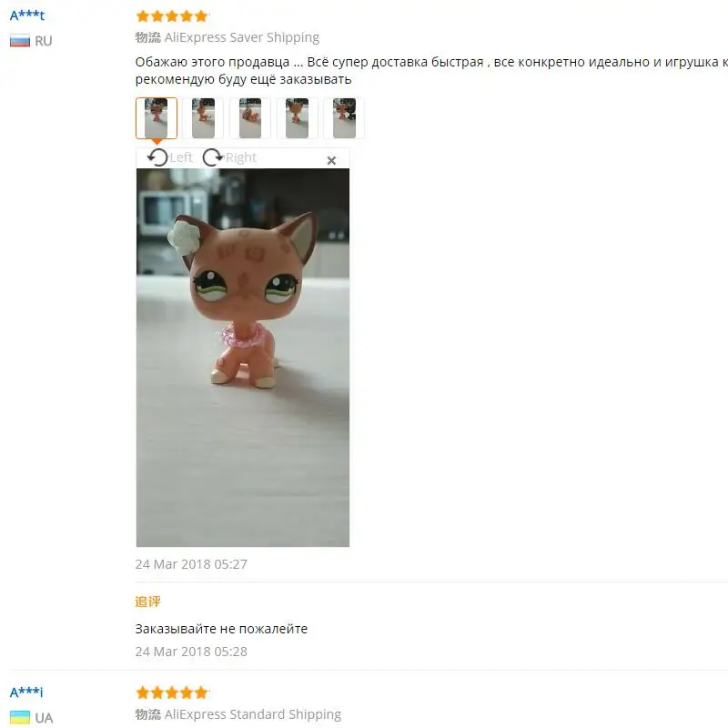Click the 24 Mar 2018 05:27 timestamp

click(191, 564)
